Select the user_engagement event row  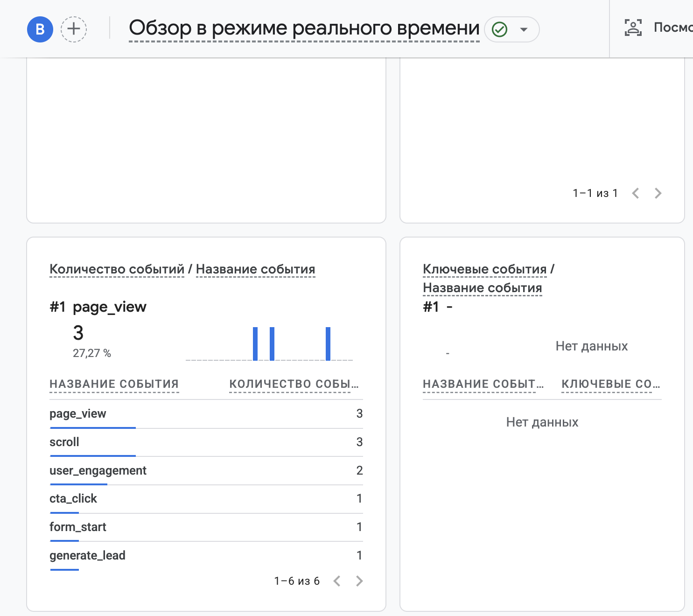click(206, 471)
